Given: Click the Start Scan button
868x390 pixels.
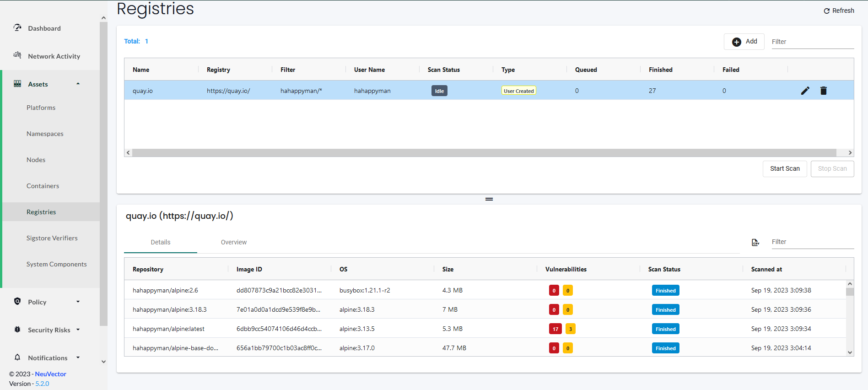Looking at the screenshot, I should [x=785, y=168].
